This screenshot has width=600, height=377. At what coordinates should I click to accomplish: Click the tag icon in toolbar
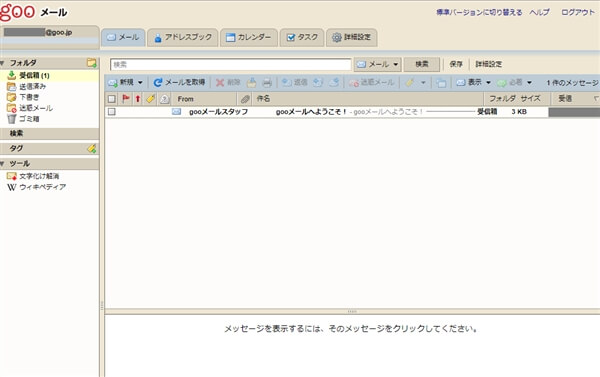coord(410,83)
